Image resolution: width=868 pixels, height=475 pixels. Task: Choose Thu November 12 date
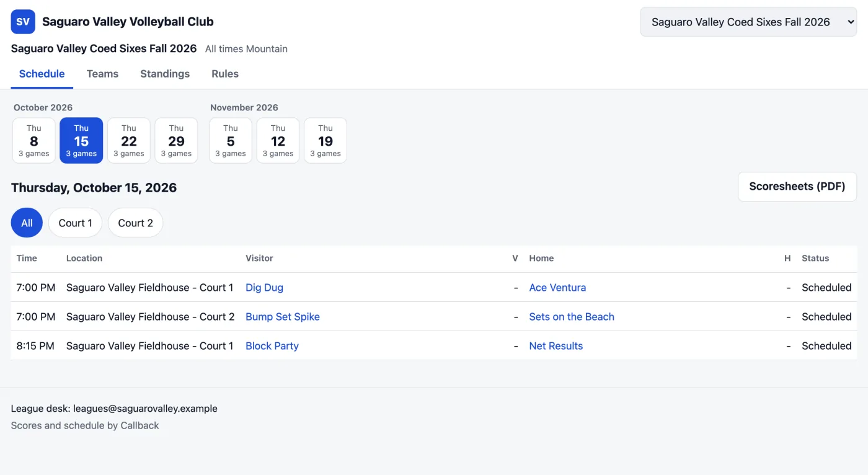[278, 141]
